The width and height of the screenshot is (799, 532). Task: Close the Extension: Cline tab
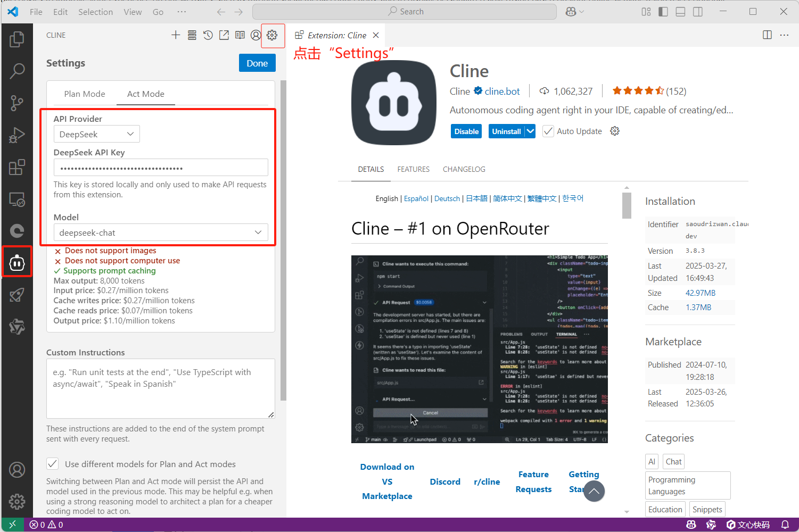376,35
